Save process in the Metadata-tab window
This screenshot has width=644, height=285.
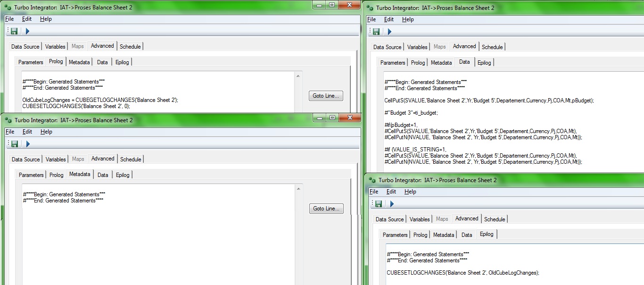click(15, 143)
